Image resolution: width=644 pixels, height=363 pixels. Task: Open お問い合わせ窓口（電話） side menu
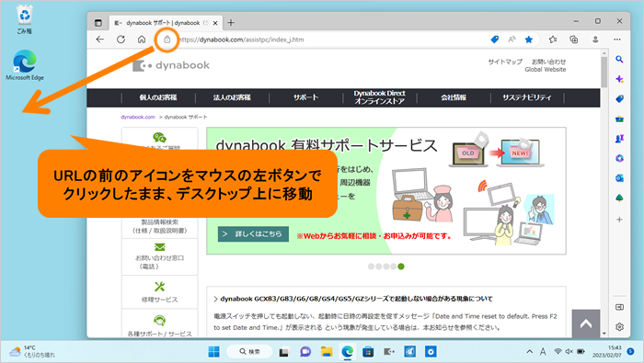pos(159,256)
